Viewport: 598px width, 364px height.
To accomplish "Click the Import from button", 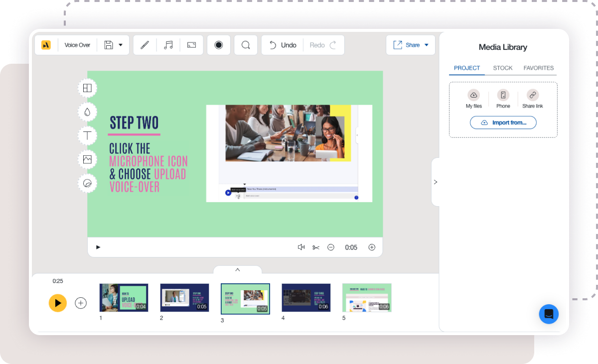I will tap(503, 122).
